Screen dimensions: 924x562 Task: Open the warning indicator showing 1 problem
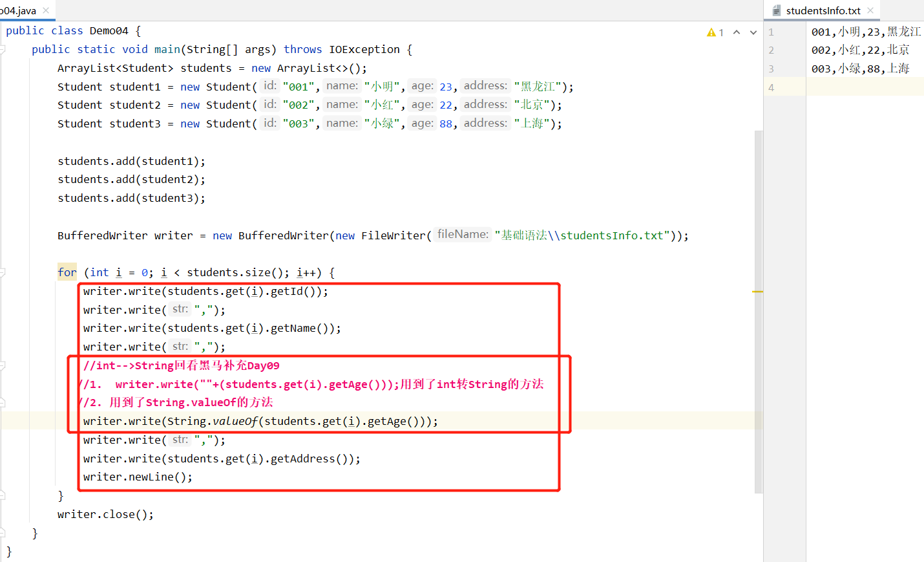[x=715, y=32]
